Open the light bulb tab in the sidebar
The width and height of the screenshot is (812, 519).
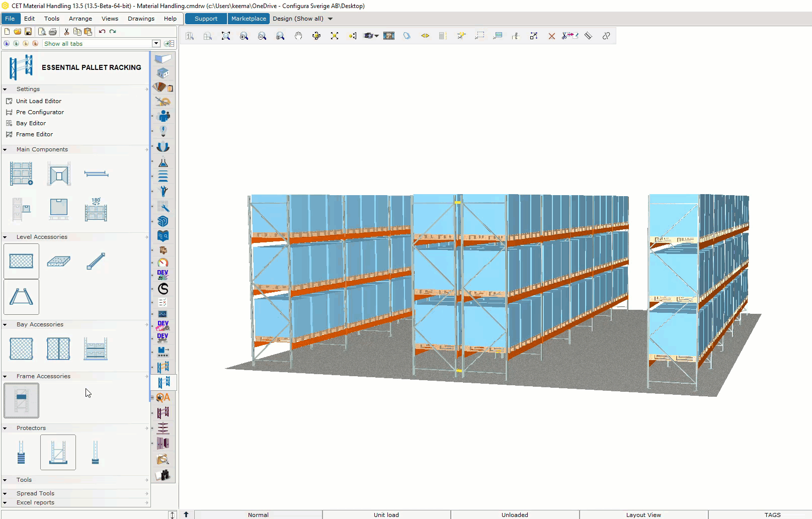coord(163,131)
